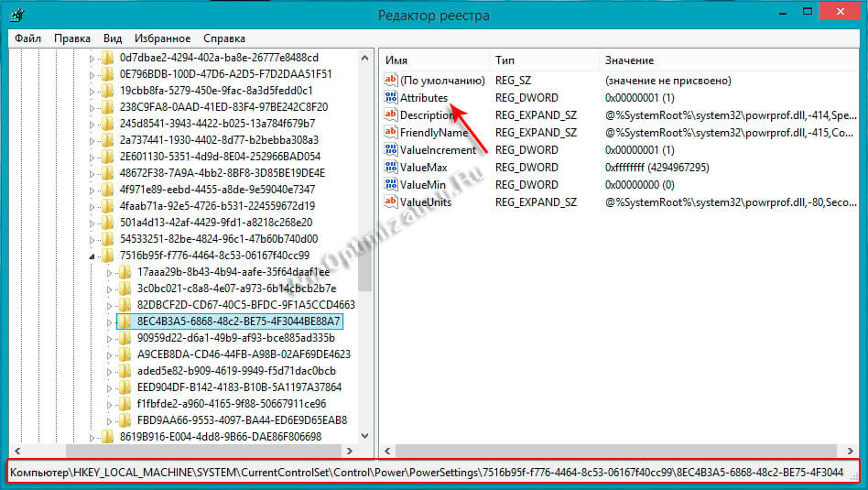Click folder icon of 7516b95f-f776-4464 key
This screenshot has height=490, width=868.
(107, 256)
